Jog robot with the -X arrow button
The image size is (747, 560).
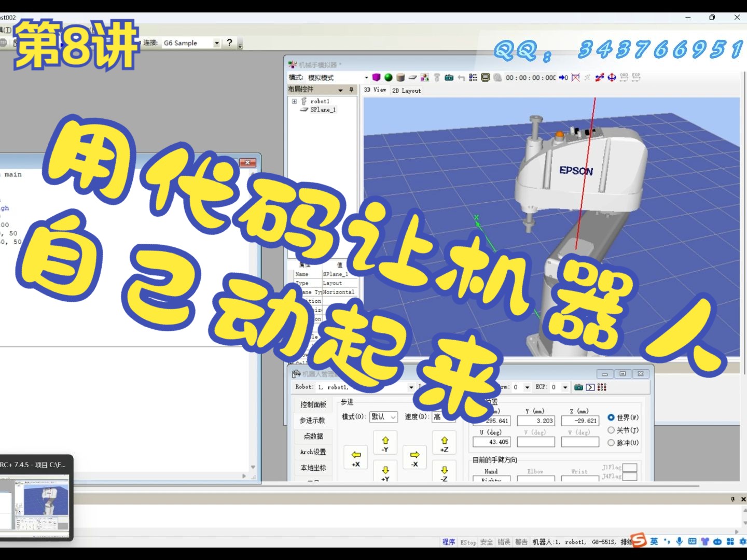coord(415,458)
